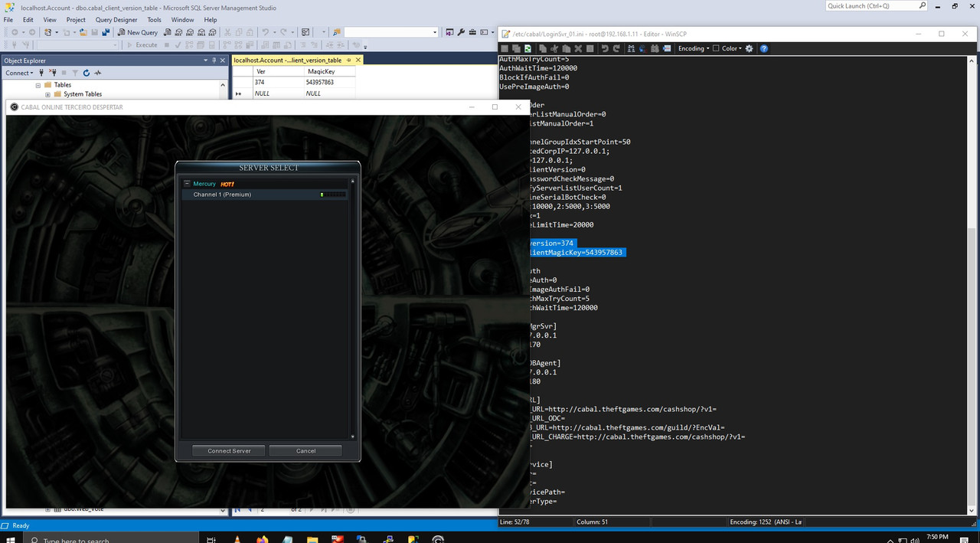Pin the Object Explorer panel
The height and width of the screenshot is (543, 980).
click(214, 60)
